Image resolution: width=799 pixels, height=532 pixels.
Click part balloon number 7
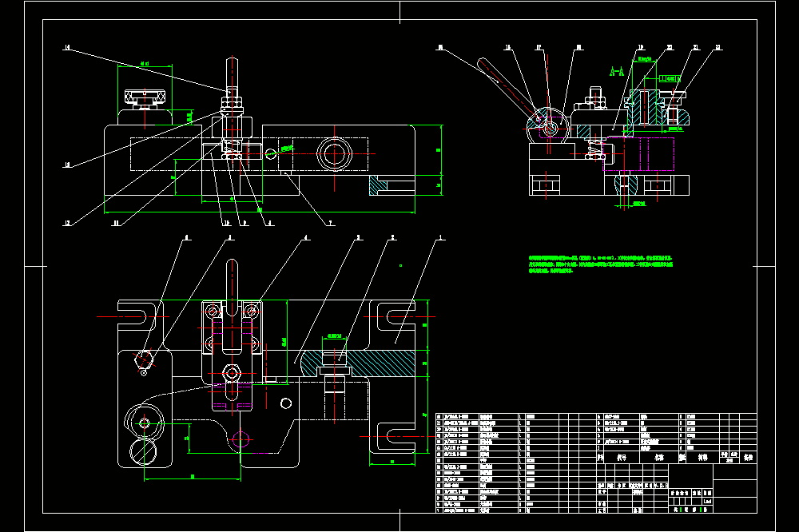tap(330, 223)
